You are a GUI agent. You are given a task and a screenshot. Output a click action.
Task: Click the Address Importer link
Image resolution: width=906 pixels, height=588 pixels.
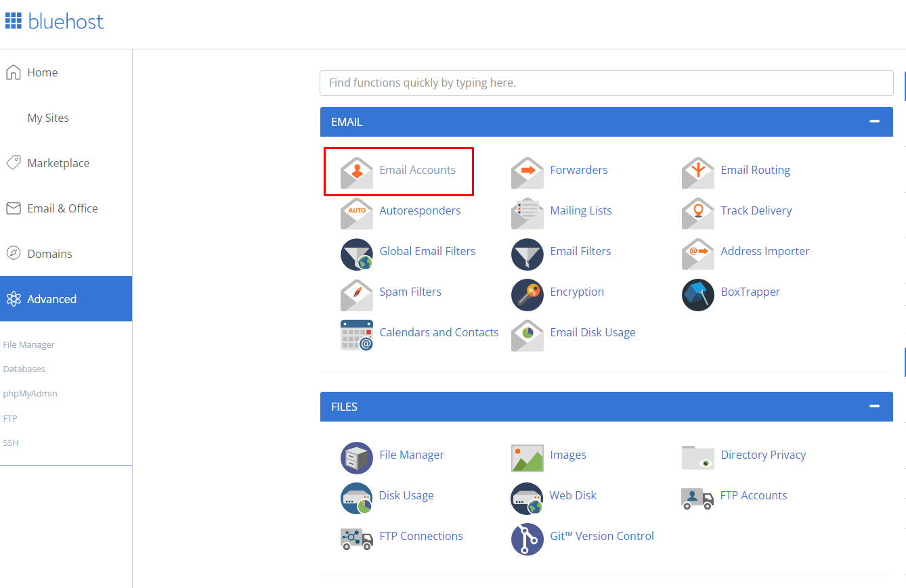click(x=764, y=251)
